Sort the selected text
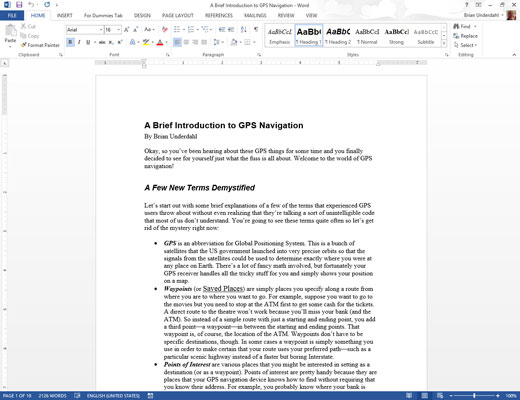This screenshot has width=520, height=400. click(x=244, y=30)
